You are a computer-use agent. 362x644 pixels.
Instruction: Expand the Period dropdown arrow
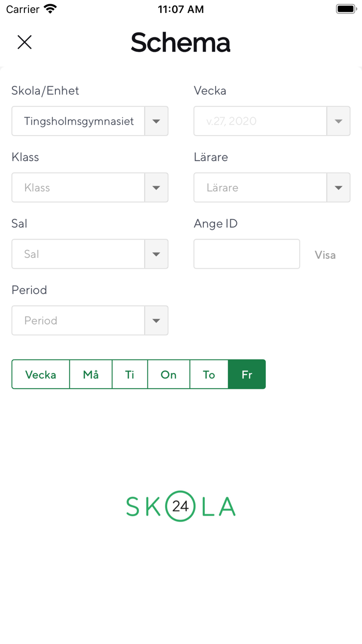tap(156, 320)
